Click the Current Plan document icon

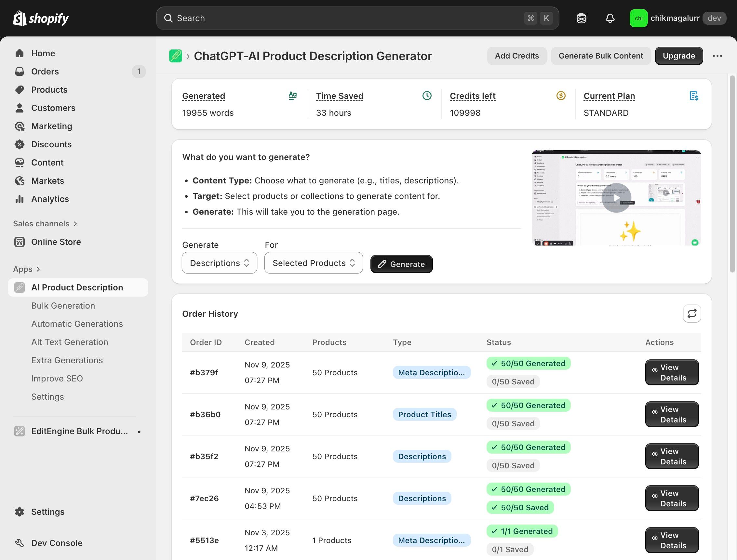click(x=694, y=96)
